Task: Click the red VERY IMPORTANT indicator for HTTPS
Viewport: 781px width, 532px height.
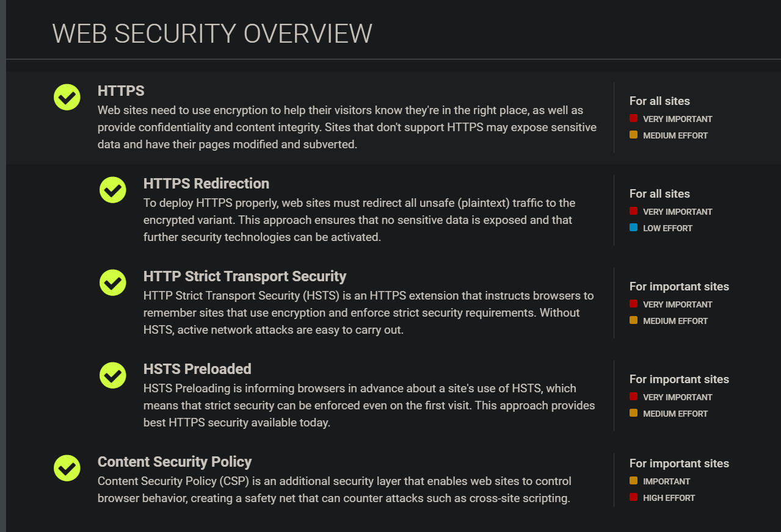Action: click(x=634, y=118)
